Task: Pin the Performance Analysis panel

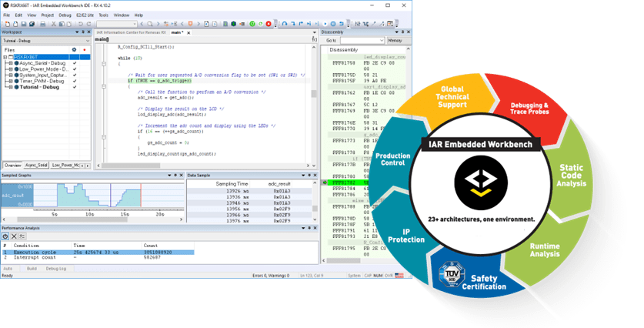Action: click(x=309, y=228)
